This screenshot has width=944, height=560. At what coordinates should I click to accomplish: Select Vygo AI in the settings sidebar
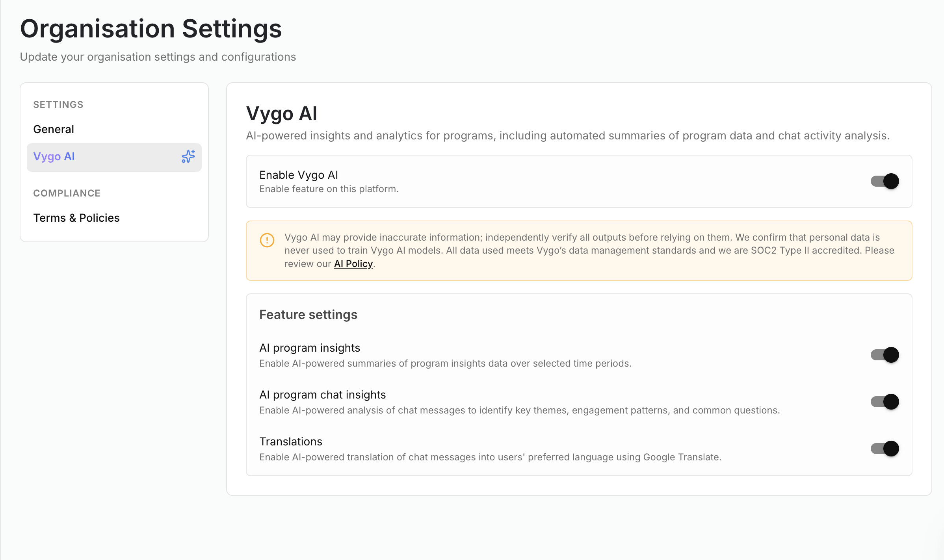[x=54, y=157]
